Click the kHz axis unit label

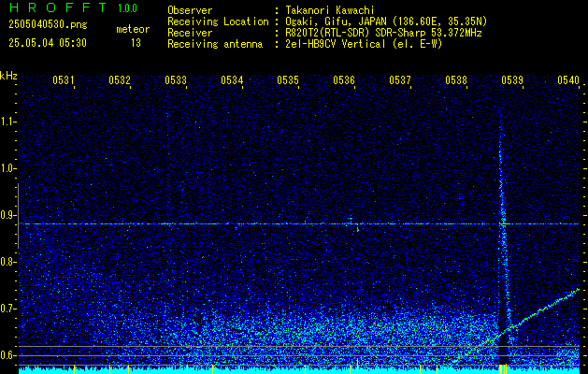tap(8, 76)
